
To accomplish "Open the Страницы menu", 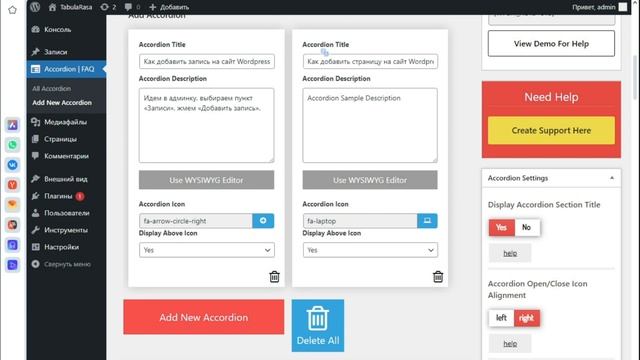I will point(60,139).
